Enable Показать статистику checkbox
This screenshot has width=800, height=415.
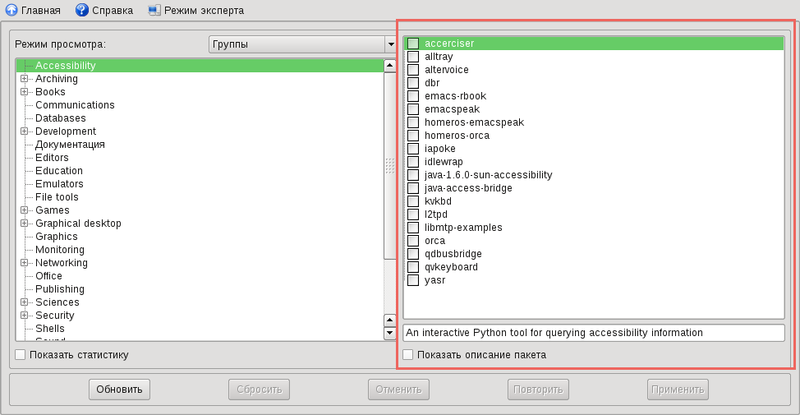tap(20, 355)
